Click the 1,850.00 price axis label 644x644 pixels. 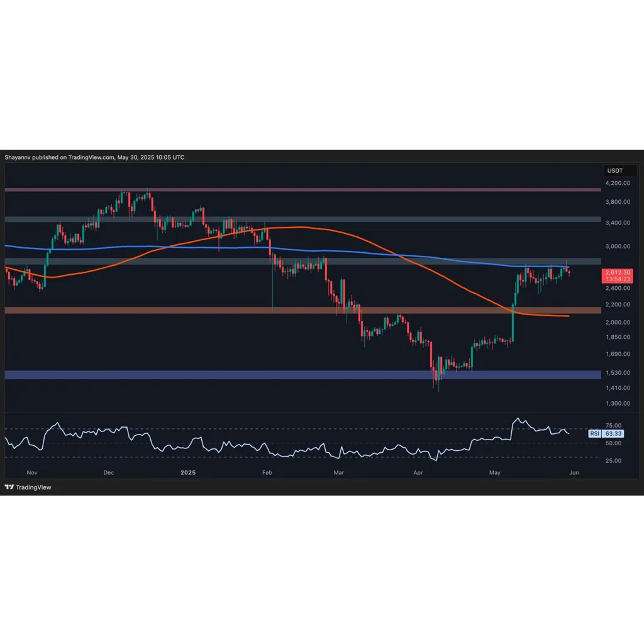tap(618, 337)
